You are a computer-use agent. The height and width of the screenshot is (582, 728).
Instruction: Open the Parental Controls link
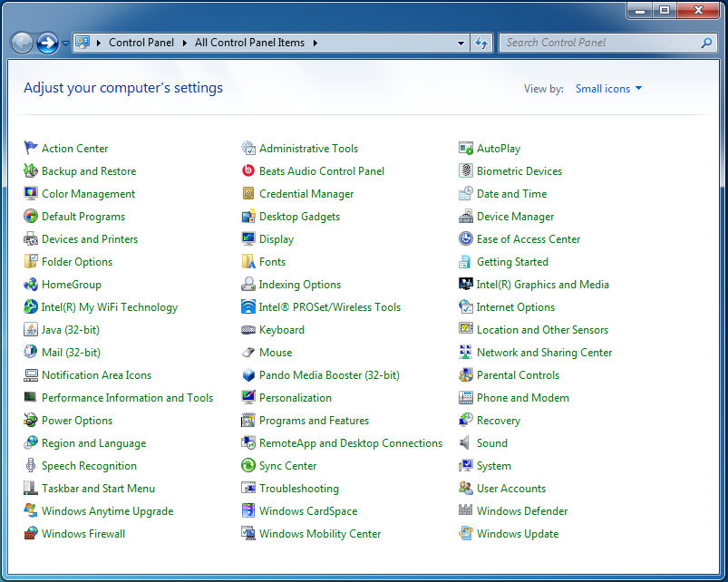click(518, 375)
